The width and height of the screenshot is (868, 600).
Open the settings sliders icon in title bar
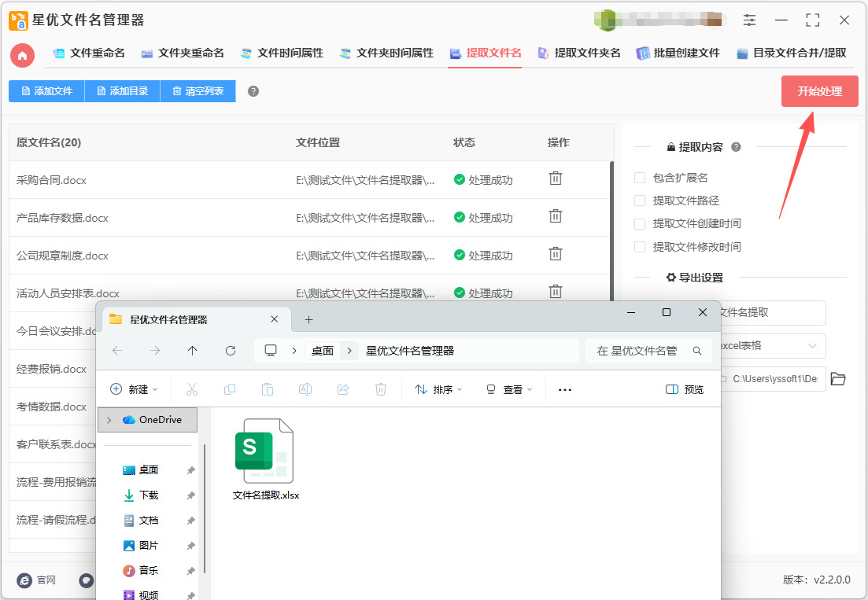pos(749,20)
